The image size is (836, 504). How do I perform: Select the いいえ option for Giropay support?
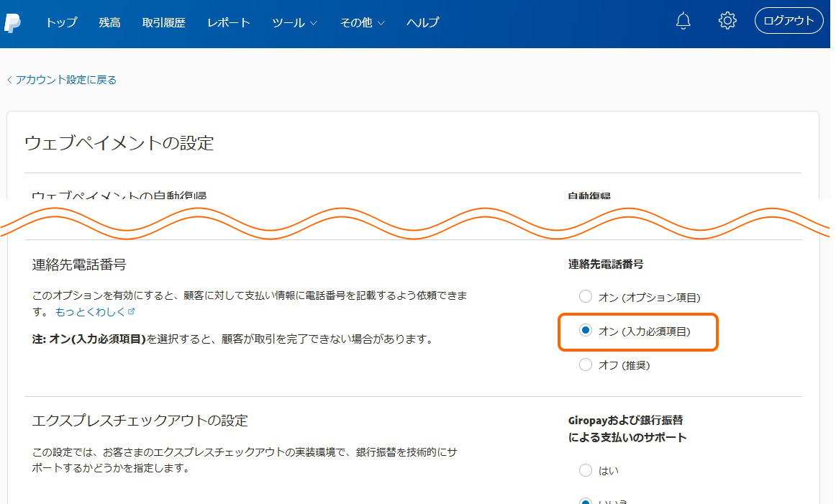586,500
